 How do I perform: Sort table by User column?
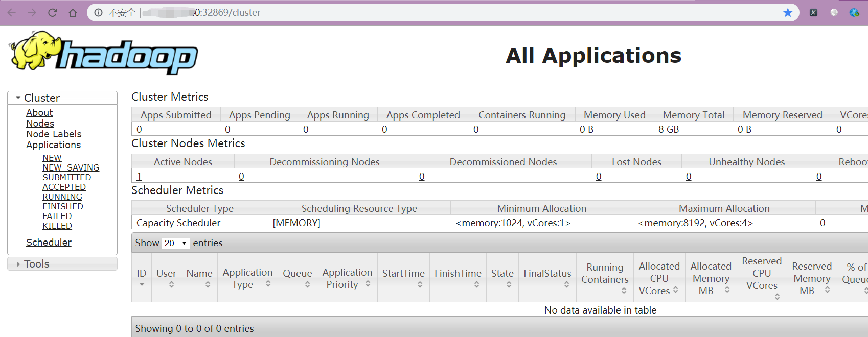pos(166,278)
